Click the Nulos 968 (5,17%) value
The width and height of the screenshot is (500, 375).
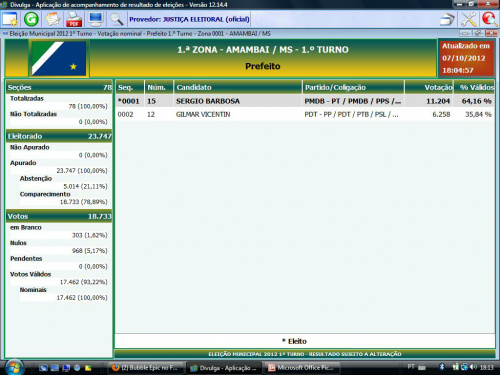click(x=90, y=251)
